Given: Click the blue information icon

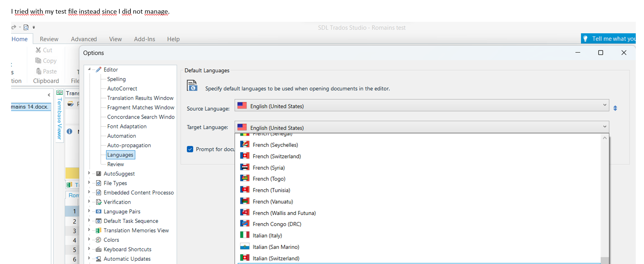Looking at the screenshot, I should coord(70,131).
